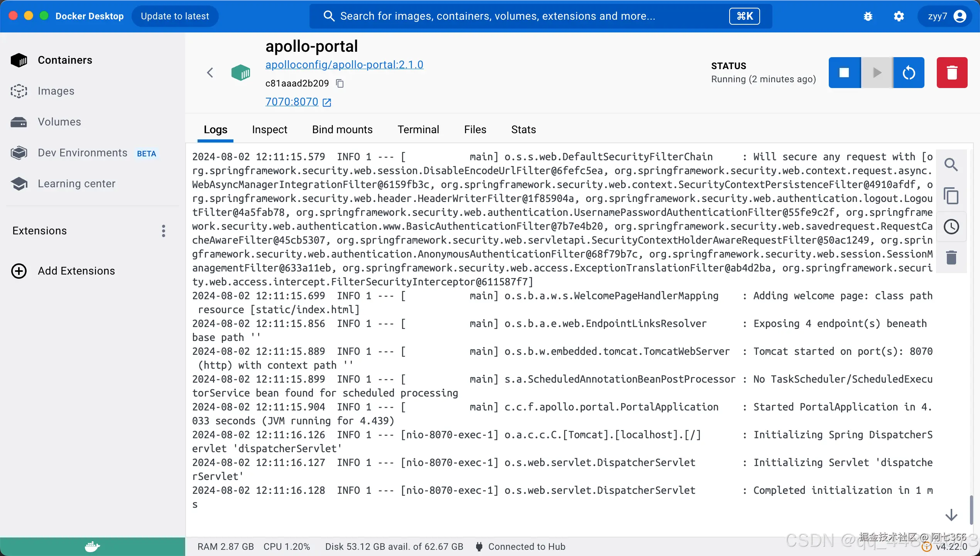Open Docker Desktop settings gear
The width and height of the screenshot is (980, 556).
pyautogui.click(x=899, y=16)
